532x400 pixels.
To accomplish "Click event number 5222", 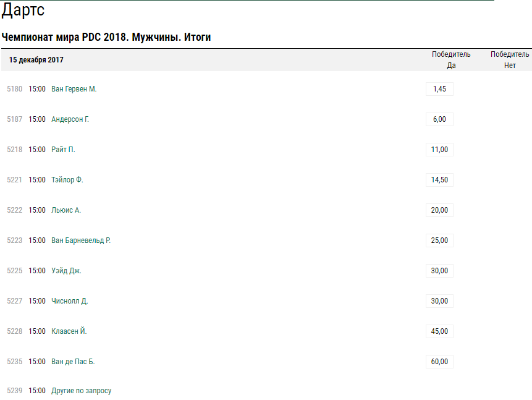I will [x=15, y=210].
